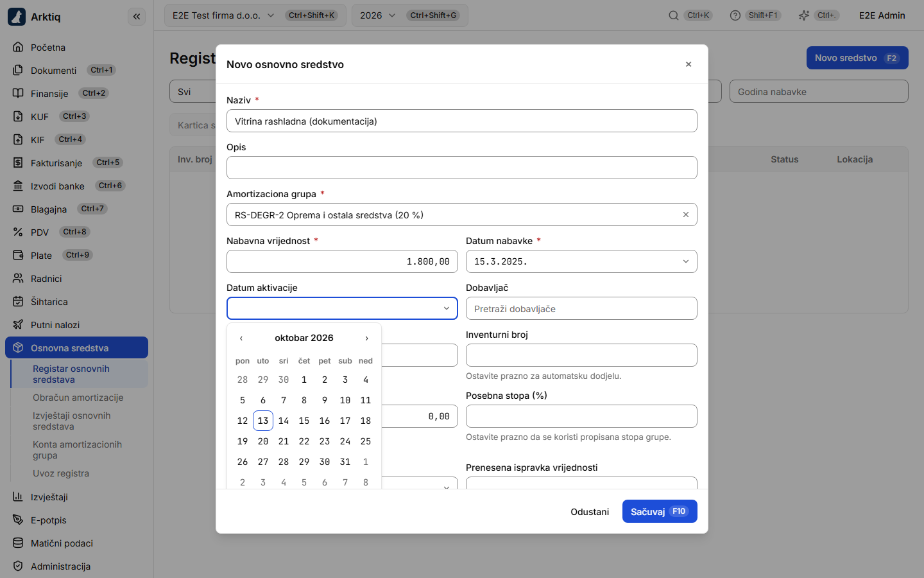
Task: Click the Novo sredstvo button
Action: [x=857, y=58]
